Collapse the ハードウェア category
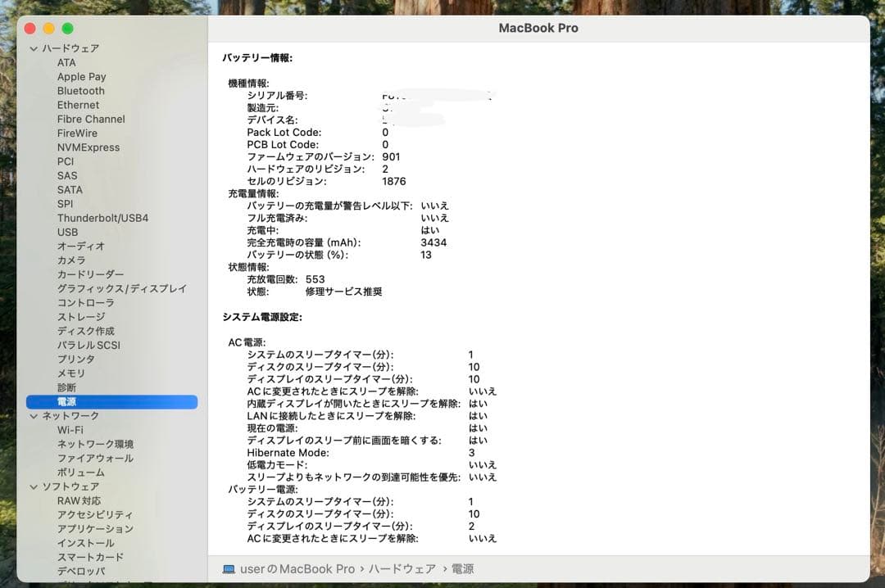The width and height of the screenshot is (885, 588). 34,48
